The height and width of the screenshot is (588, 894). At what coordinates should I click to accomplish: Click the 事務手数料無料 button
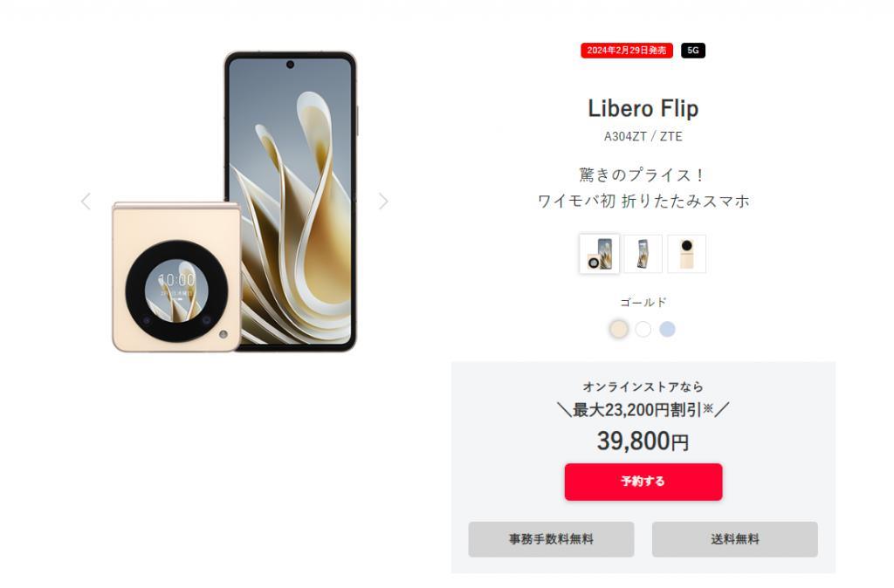[552, 539]
